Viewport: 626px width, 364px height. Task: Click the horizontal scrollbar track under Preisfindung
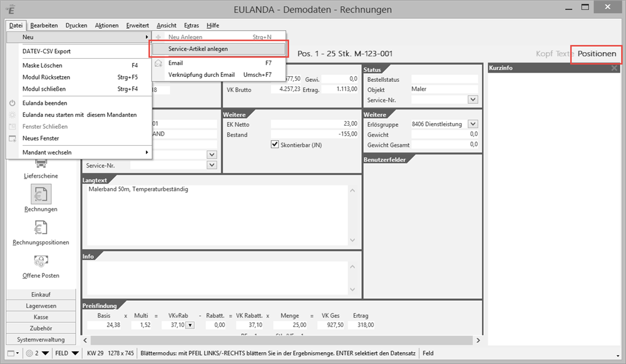coord(282,340)
